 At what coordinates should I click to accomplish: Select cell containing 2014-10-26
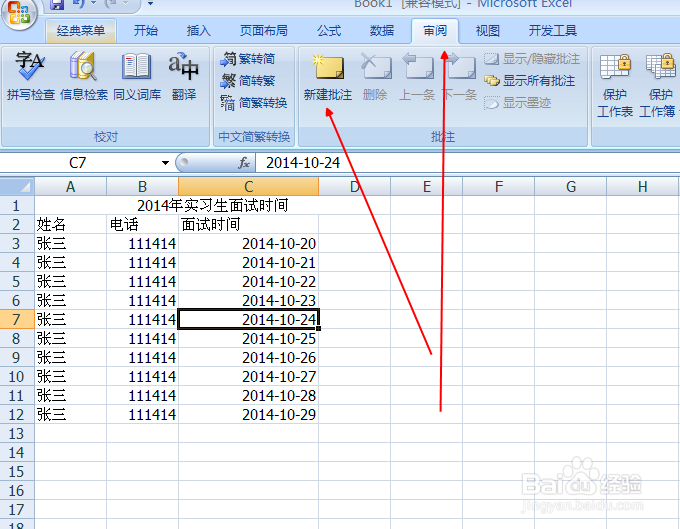click(x=248, y=358)
